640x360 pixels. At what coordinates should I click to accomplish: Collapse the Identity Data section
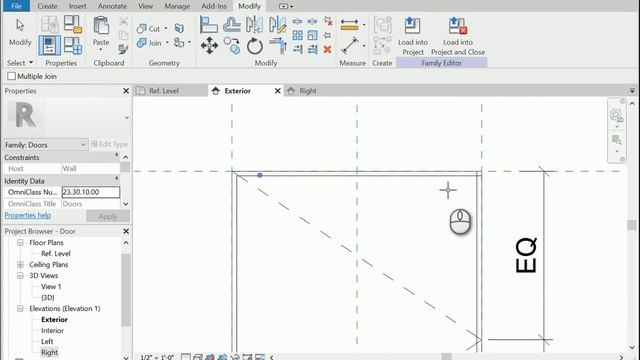(117, 179)
